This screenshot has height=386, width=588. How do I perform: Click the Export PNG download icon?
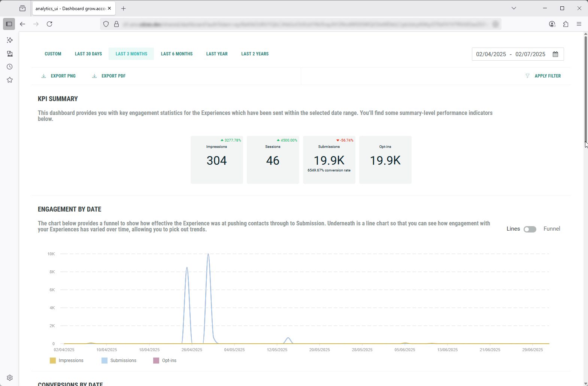44,76
